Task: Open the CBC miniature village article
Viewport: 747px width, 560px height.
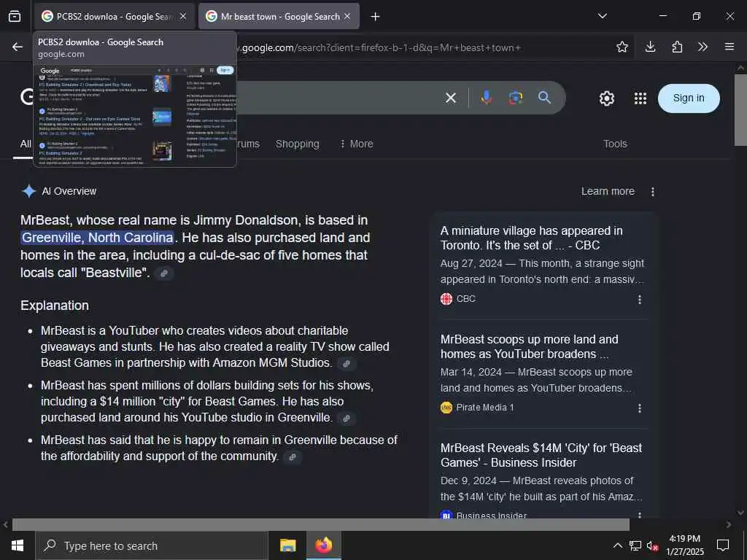Action: tap(532, 238)
